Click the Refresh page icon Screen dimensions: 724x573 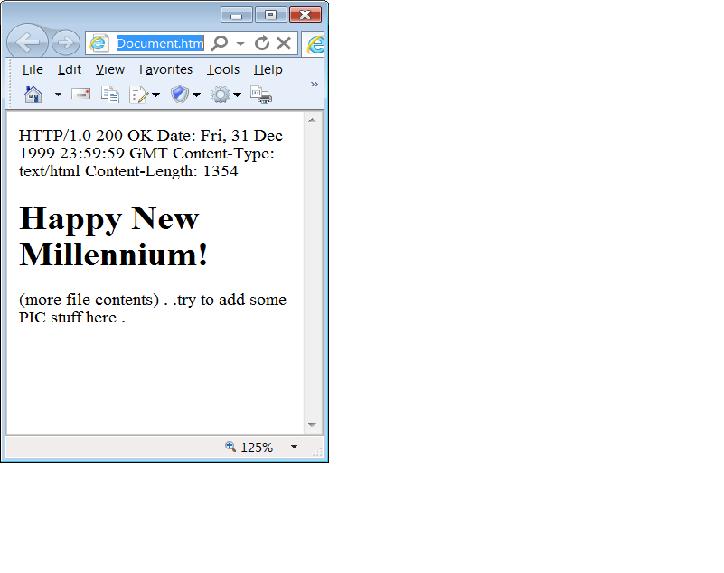[x=262, y=43]
